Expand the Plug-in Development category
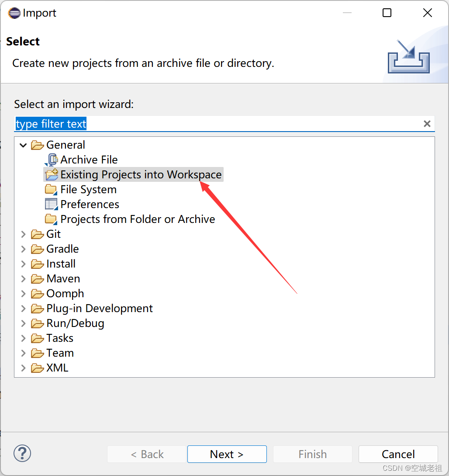The image size is (449, 476). point(23,308)
